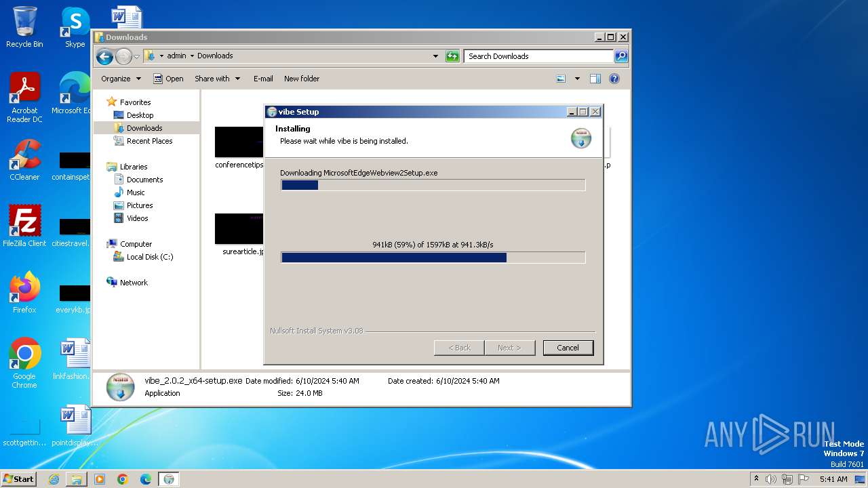Open Explorer help question mark icon

pos(614,79)
